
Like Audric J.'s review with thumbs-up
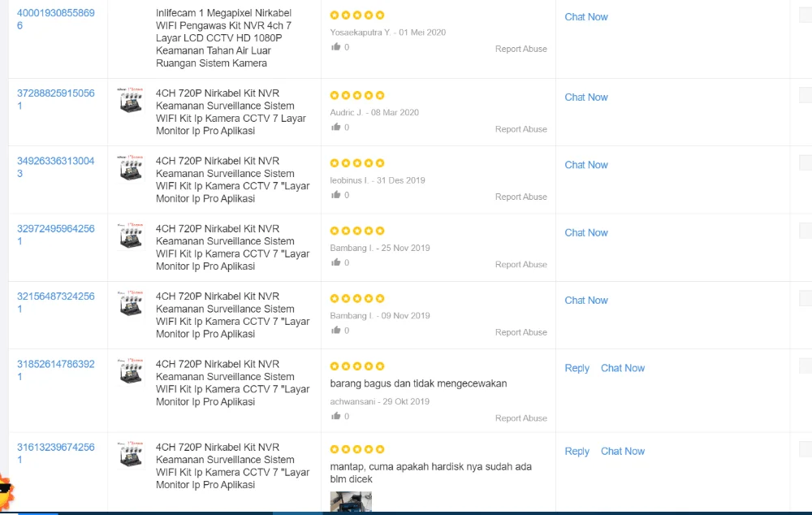[x=335, y=128]
